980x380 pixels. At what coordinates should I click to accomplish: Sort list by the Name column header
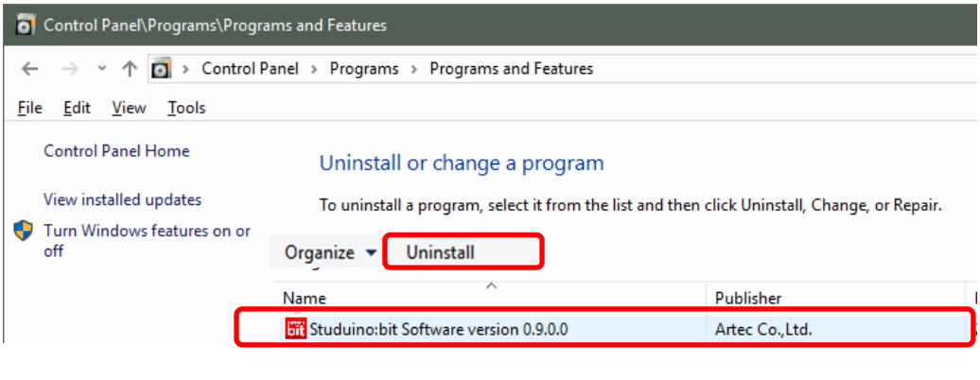pyautogui.click(x=491, y=297)
